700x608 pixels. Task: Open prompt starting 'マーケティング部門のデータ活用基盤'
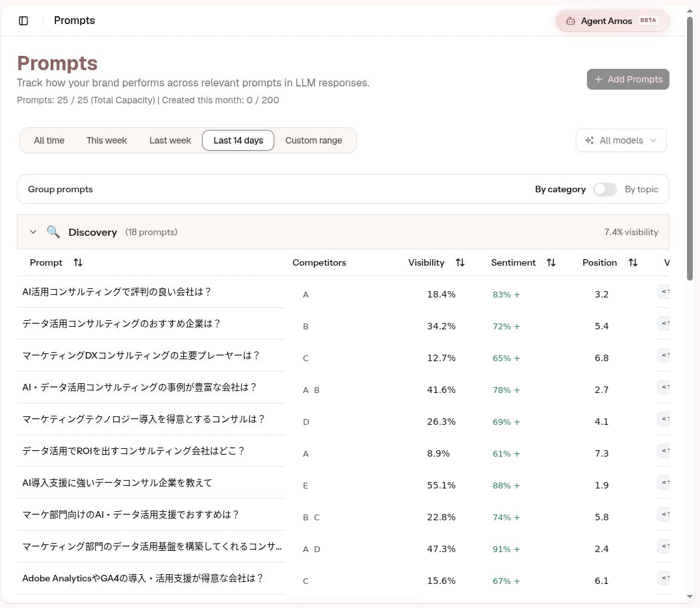(152, 546)
